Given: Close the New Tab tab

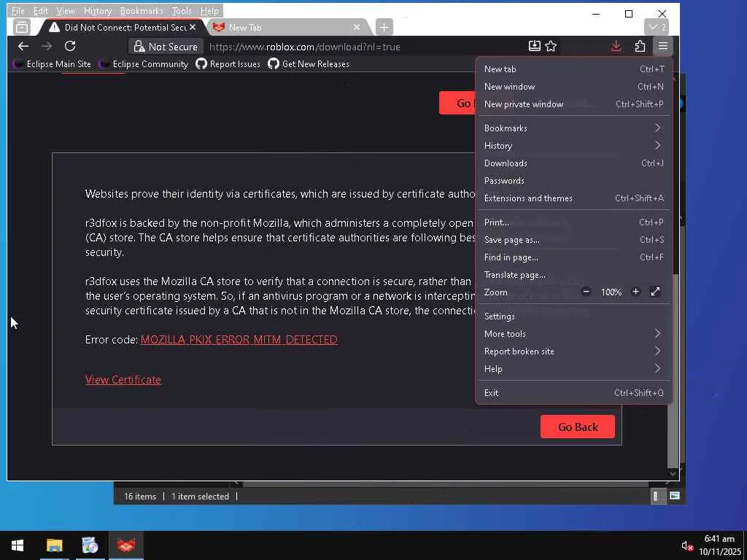Looking at the screenshot, I should click(356, 27).
